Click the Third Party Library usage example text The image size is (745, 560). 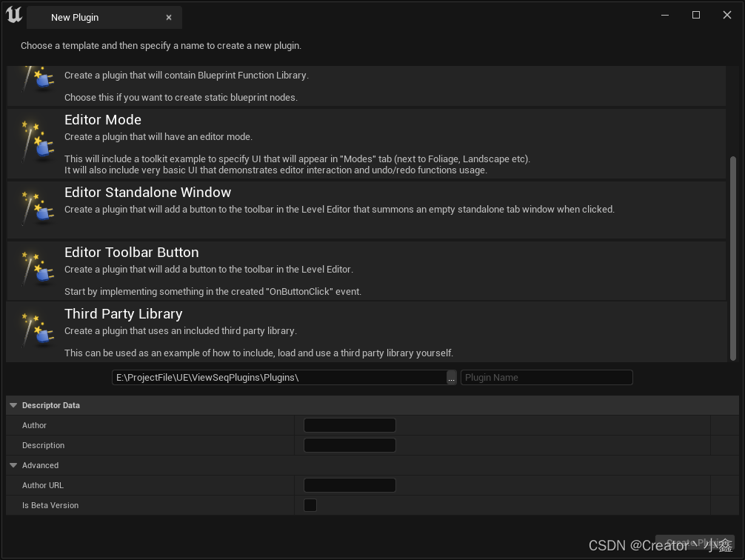pos(259,353)
